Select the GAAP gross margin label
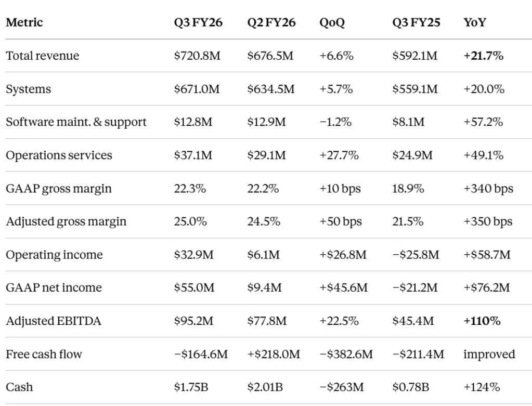The image size is (532, 406). tap(58, 189)
